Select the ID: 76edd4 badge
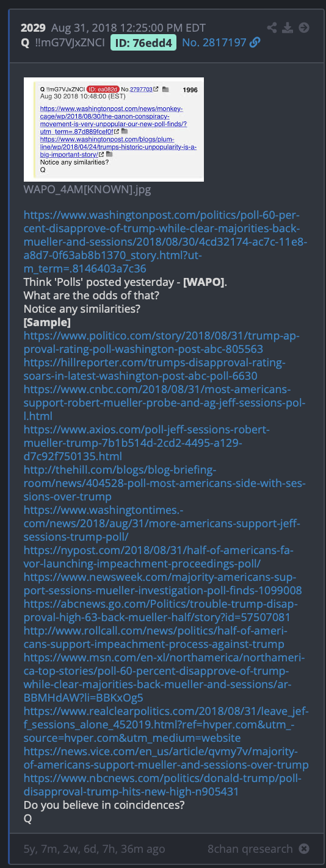This screenshot has height=868, width=326. (144, 42)
